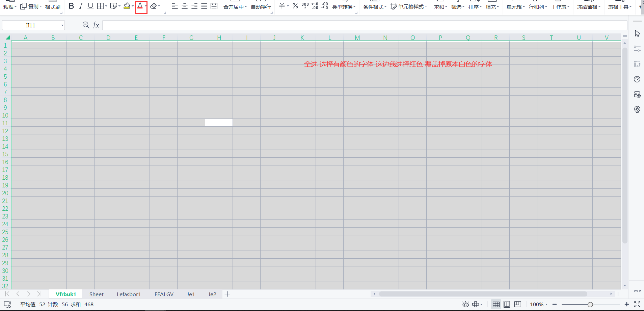Enable full screen view

(637, 304)
